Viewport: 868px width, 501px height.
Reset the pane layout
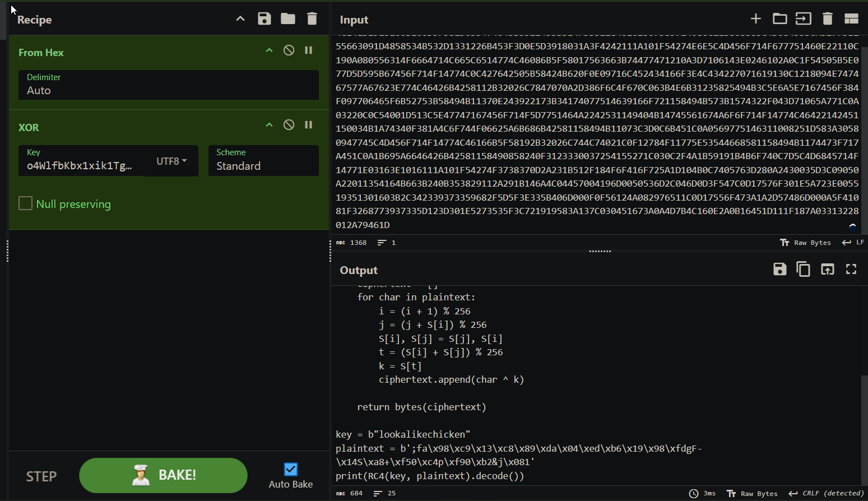pos(851,19)
